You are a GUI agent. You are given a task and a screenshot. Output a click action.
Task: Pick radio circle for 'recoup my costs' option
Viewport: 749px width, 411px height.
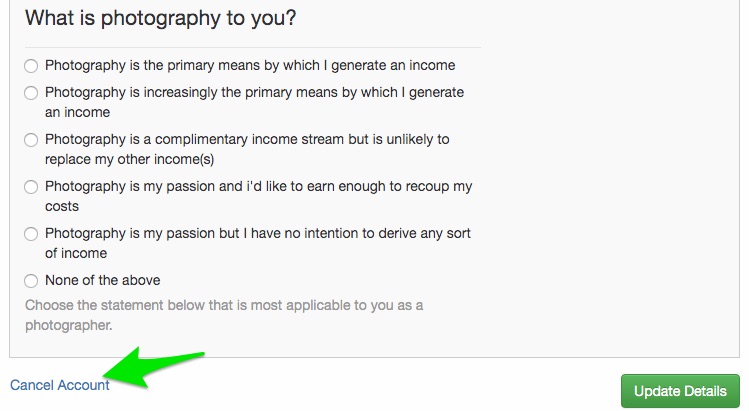(31, 186)
